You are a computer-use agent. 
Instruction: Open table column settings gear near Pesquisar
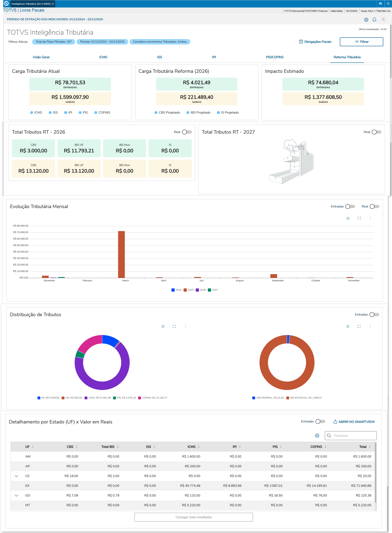tap(317, 435)
